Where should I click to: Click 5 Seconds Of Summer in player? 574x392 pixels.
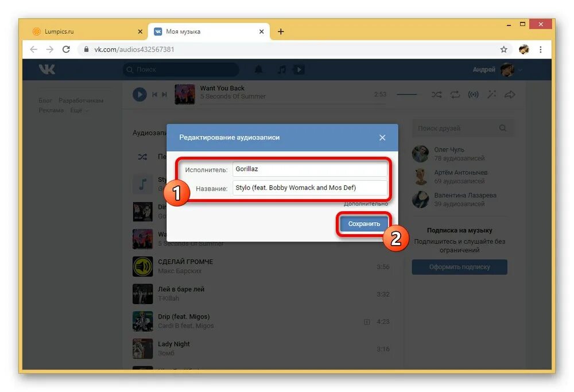click(233, 96)
